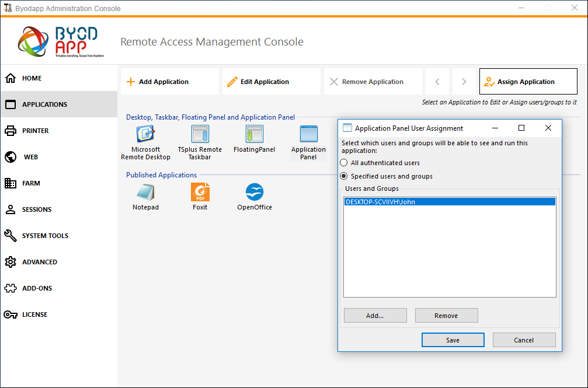588x388 pixels.
Task: Click the Farm building icon
Action: click(x=11, y=183)
